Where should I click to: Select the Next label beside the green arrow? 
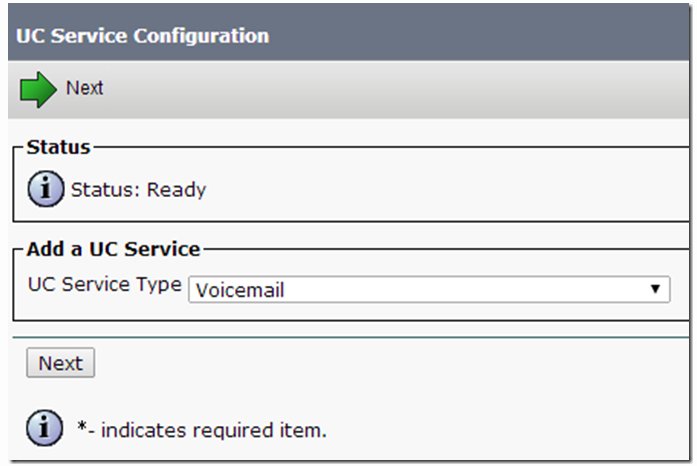click(x=84, y=88)
